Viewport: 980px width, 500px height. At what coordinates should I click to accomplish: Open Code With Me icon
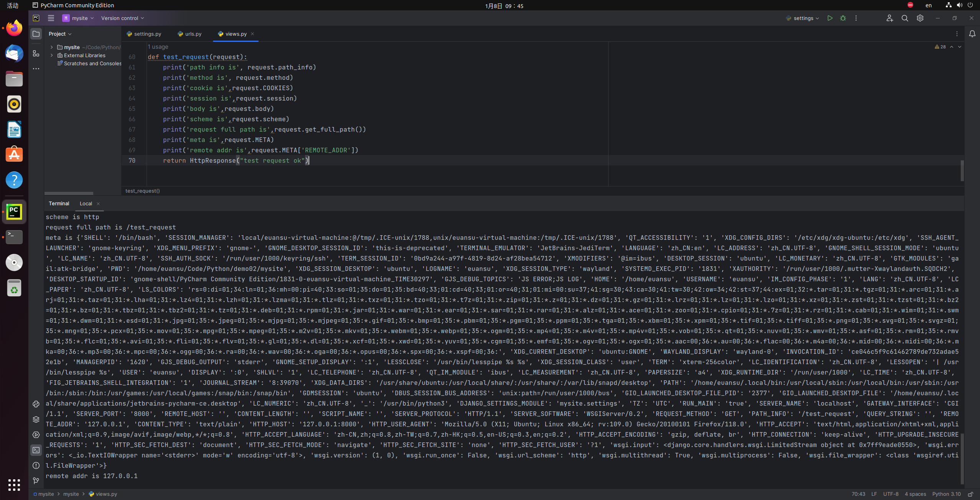tap(889, 18)
